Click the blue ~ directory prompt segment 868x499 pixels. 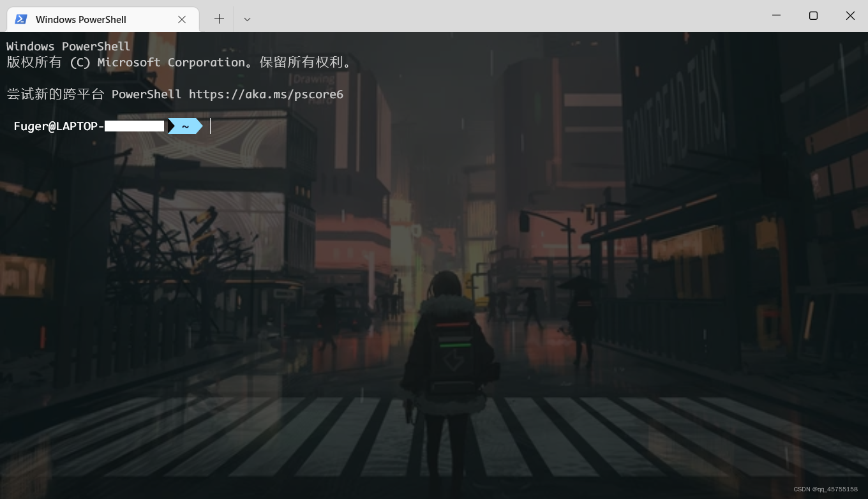185,126
